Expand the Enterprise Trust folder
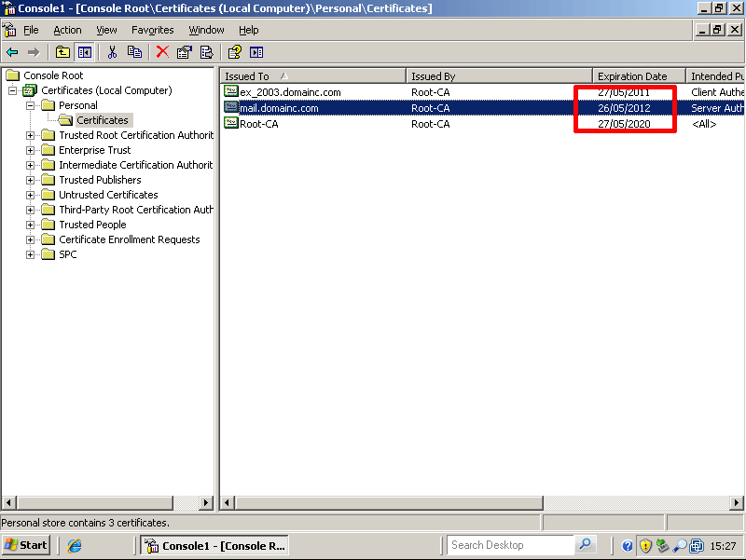Viewport: 746px width, 560px height. [31, 150]
